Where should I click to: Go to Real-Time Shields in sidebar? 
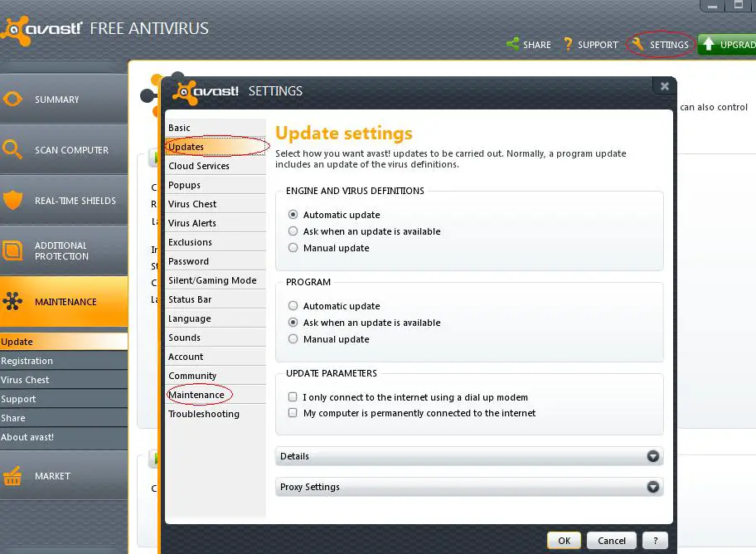tap(64, 200)
